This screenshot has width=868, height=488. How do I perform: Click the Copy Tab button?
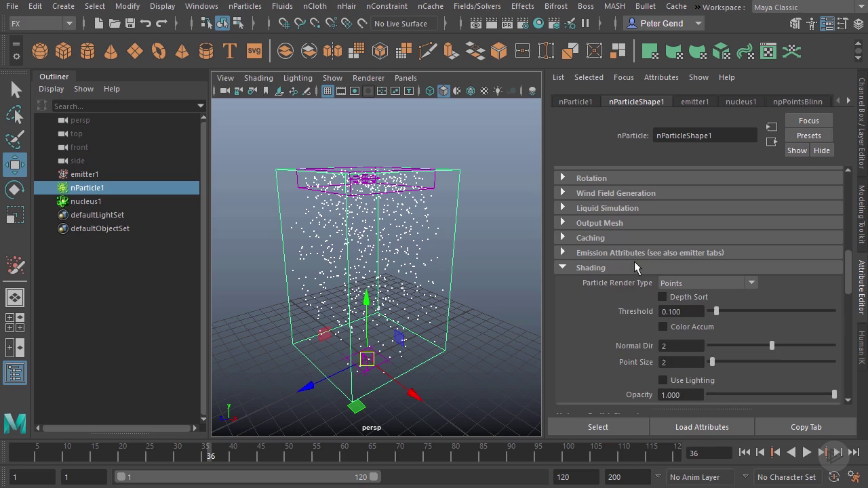pos(806,427)
